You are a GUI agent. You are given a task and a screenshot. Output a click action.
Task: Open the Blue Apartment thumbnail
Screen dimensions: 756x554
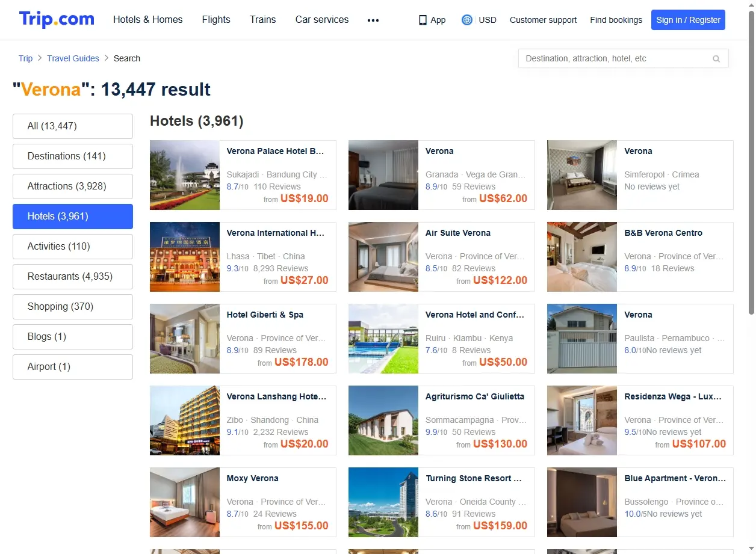pos(582,502)
